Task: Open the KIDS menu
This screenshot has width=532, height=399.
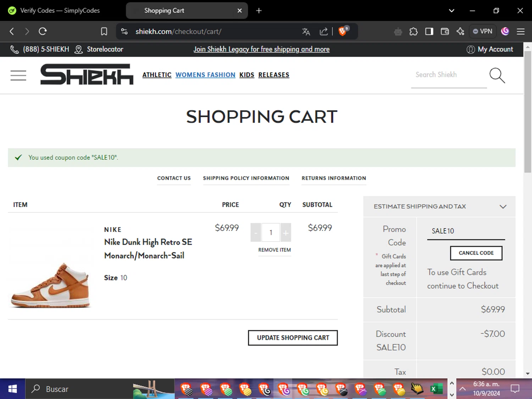Action: (x=247, y=75)
